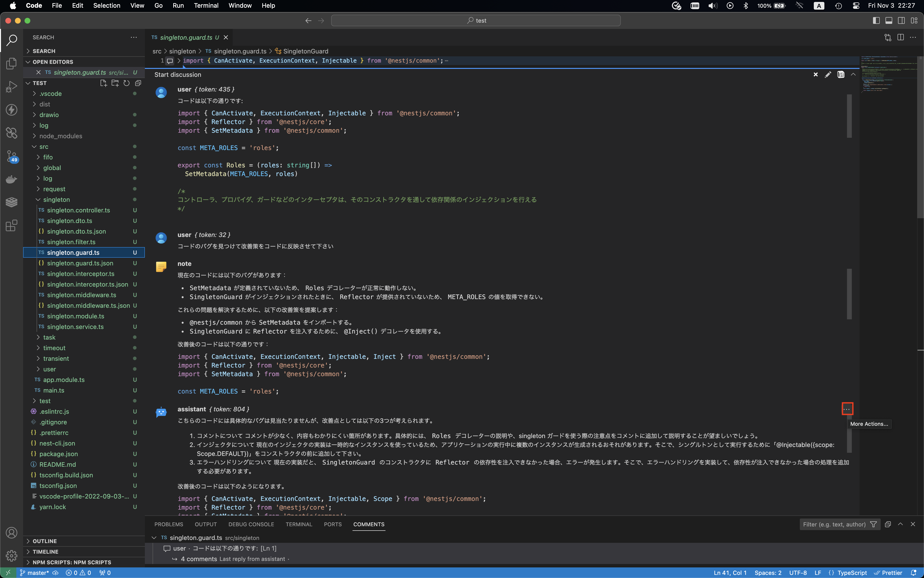Viewport: 924px width, 578px height.
Task: Open notifications bell in status bar
Action: pyautogui.click(x=914, y=573)
